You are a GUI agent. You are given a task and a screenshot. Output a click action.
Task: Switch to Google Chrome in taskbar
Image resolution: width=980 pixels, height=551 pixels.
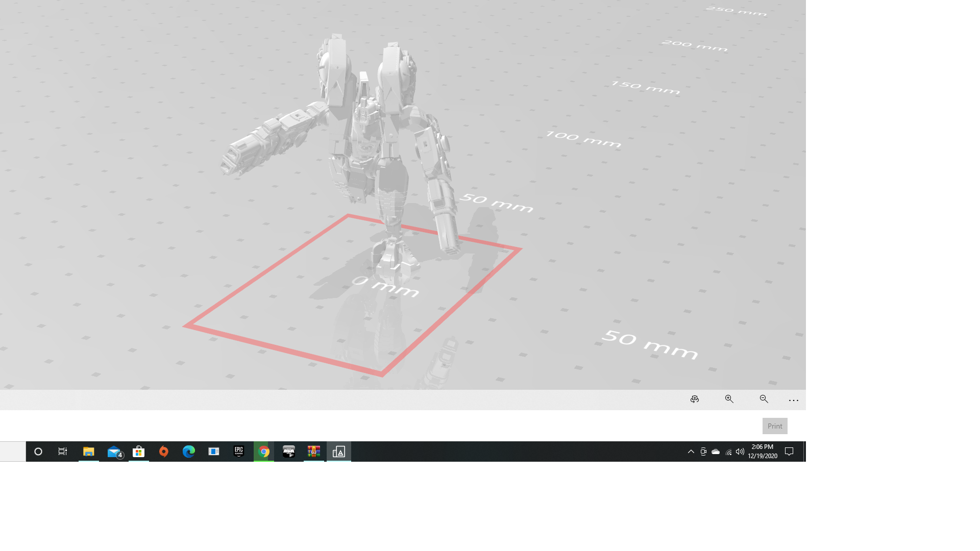[x=264, y=452]
